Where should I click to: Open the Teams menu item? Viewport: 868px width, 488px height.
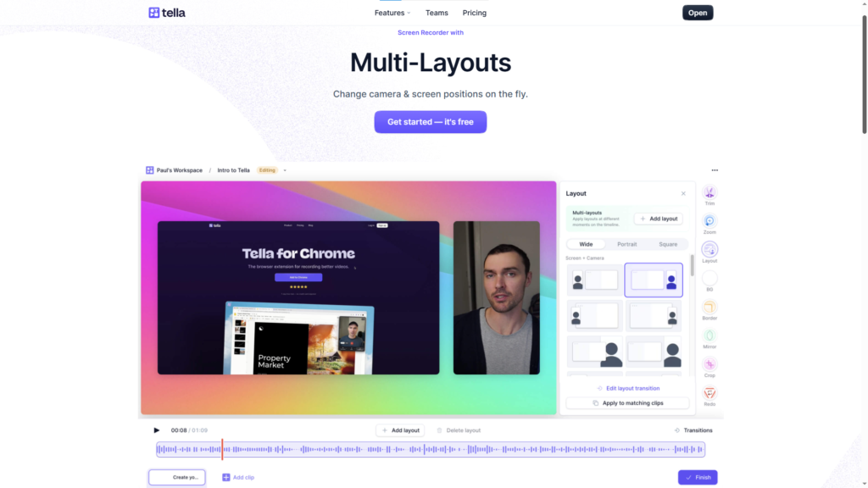point(437,13)
